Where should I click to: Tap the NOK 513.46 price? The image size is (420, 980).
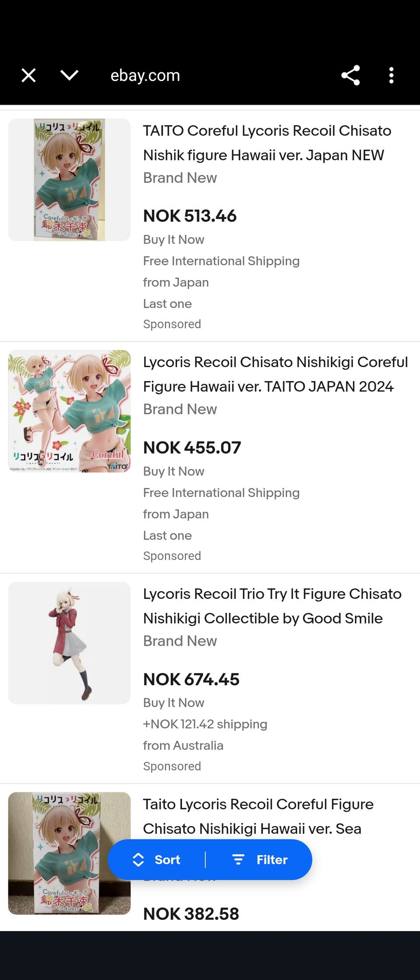pyautogui.click(x=190, y=216)
